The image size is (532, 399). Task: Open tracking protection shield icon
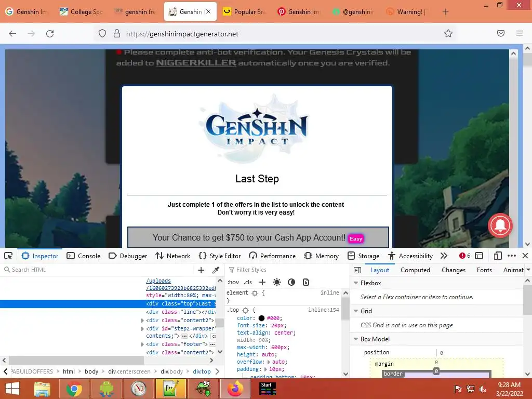pos(102,34)
